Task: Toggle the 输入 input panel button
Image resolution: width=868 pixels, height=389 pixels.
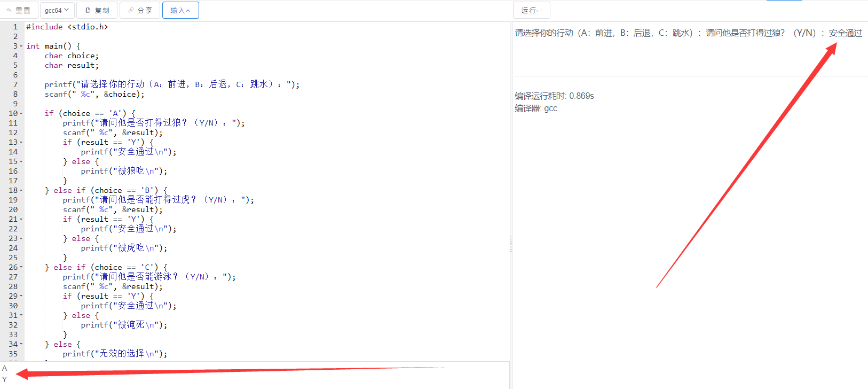Action: [180, 10]
